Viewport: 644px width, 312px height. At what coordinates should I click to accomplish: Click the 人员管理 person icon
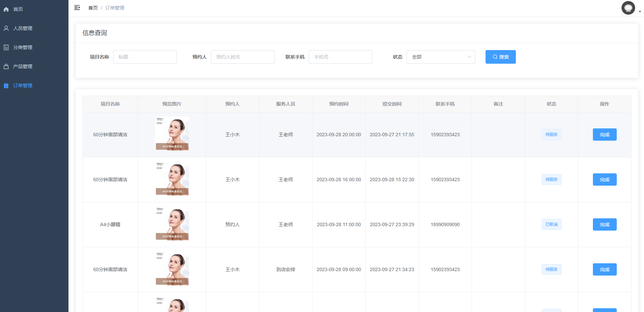pyautogui.click(x=6, y=28)
